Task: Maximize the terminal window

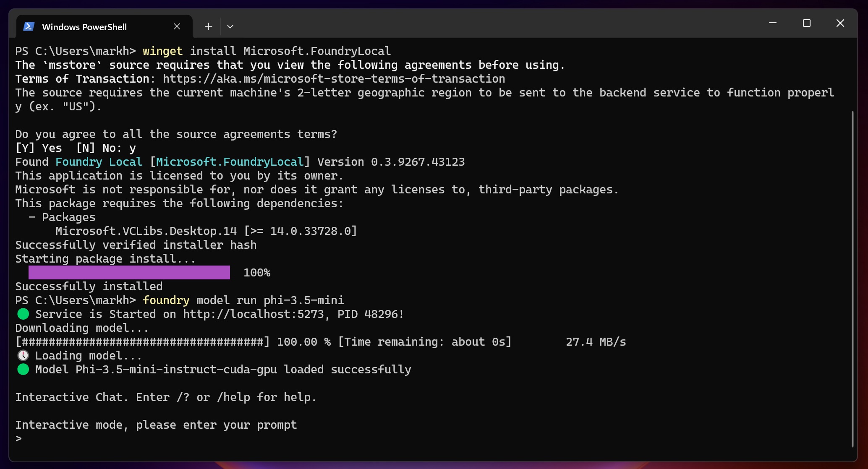Action: click(x=806, y=23)
